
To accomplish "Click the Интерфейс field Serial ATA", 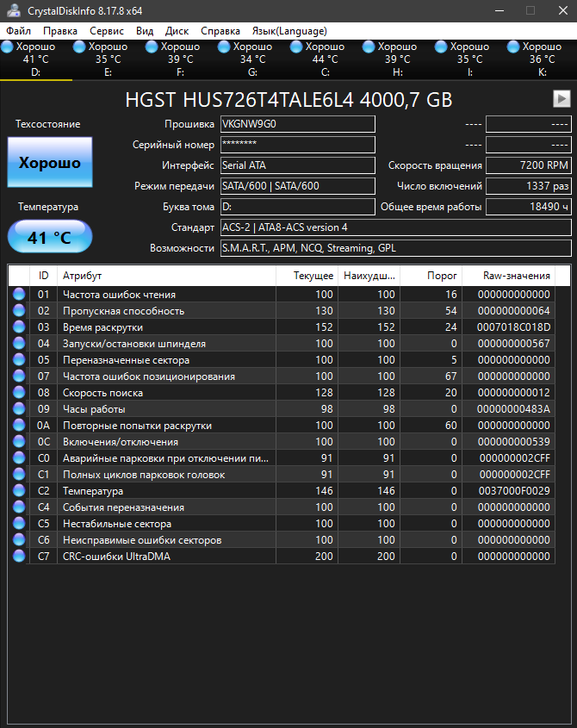I will pyautogui.click(x=298, y=165).
